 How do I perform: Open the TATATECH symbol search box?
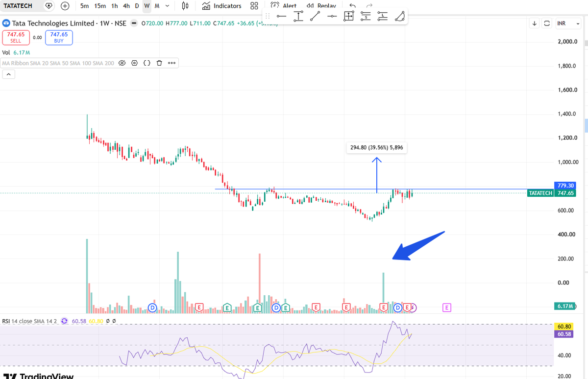pyautogui.click(x=18, y=6)
